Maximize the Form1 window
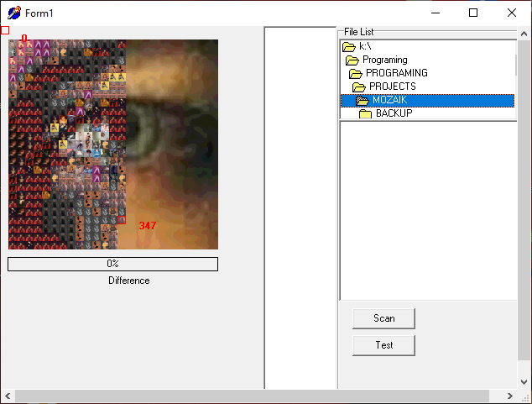This screenshot has width=532, height=404. click(473, 13)
